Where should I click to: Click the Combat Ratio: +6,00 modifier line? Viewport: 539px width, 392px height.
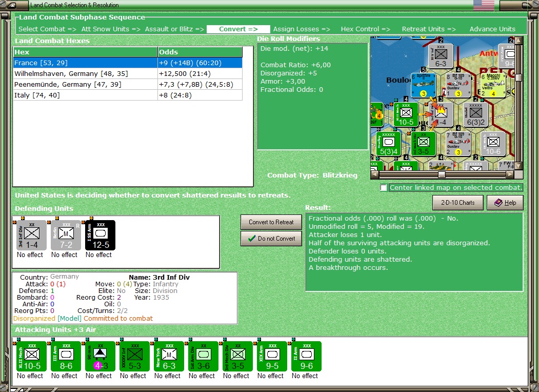(295, 65)
